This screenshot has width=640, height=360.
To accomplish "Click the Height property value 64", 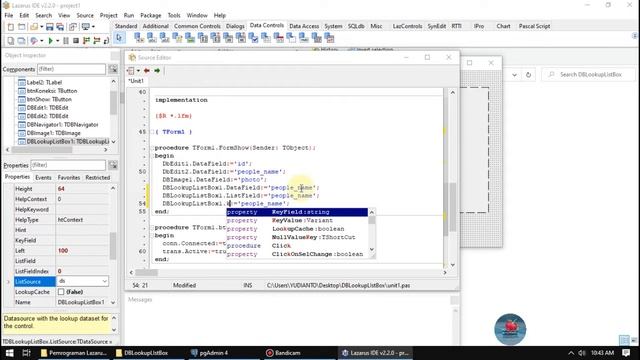I will coord(82,189).
